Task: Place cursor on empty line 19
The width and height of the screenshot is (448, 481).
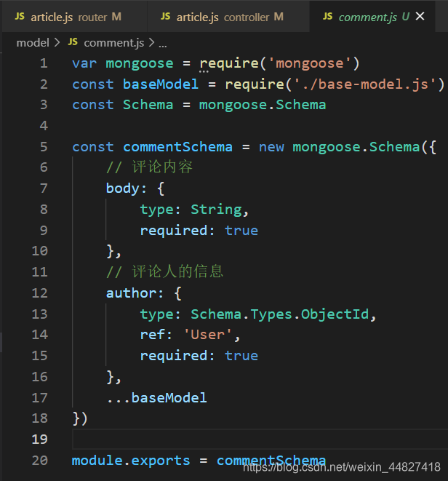Action: [260, 440]
